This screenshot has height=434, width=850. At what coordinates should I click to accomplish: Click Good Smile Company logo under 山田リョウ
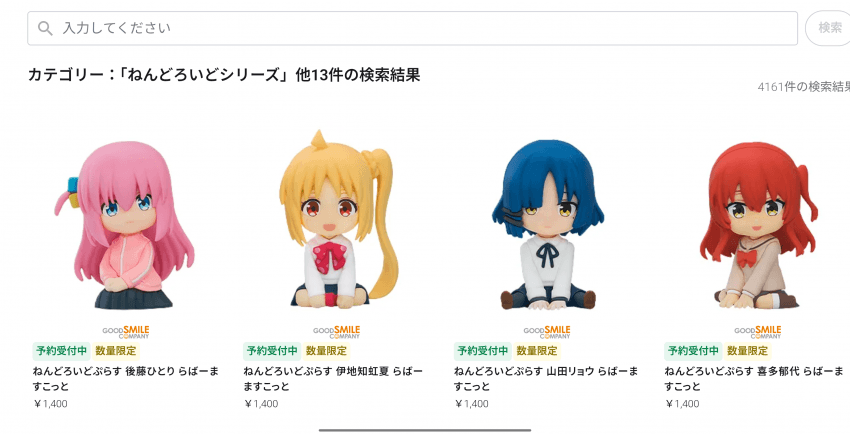pyautogui.click(x=547, y=332)
